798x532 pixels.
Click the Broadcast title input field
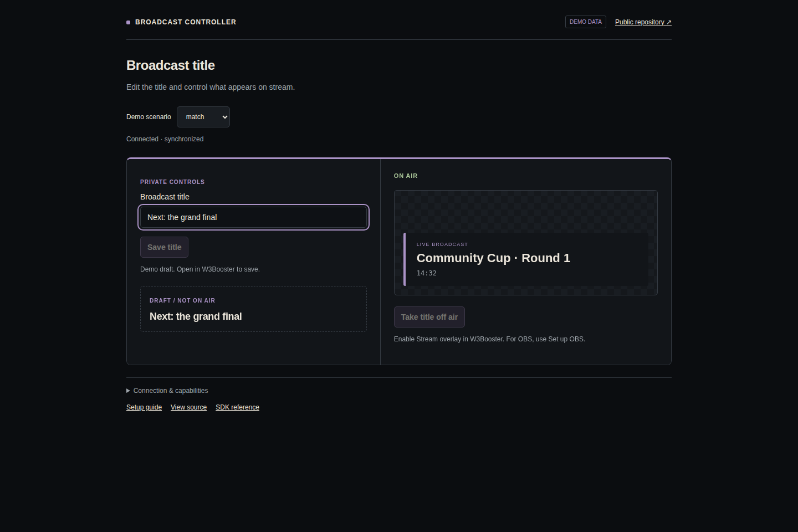click(253, 217)
